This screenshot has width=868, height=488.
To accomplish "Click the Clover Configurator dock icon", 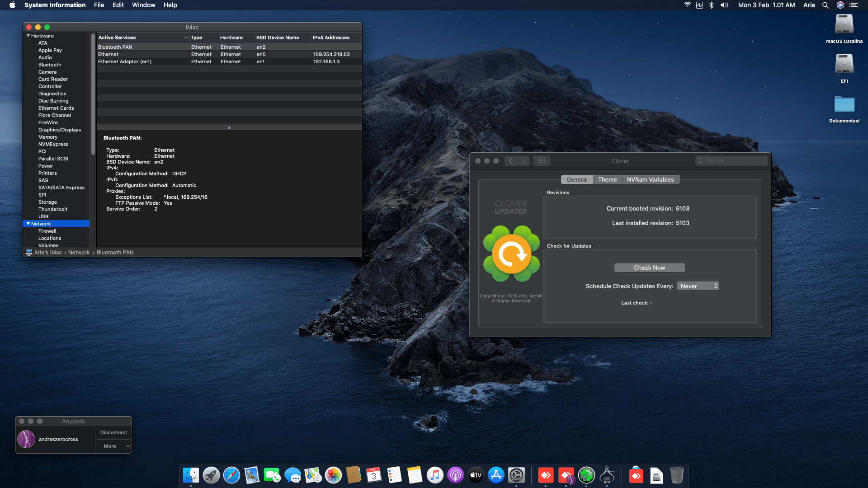I will pyautogui.click(x=586, y=475).
